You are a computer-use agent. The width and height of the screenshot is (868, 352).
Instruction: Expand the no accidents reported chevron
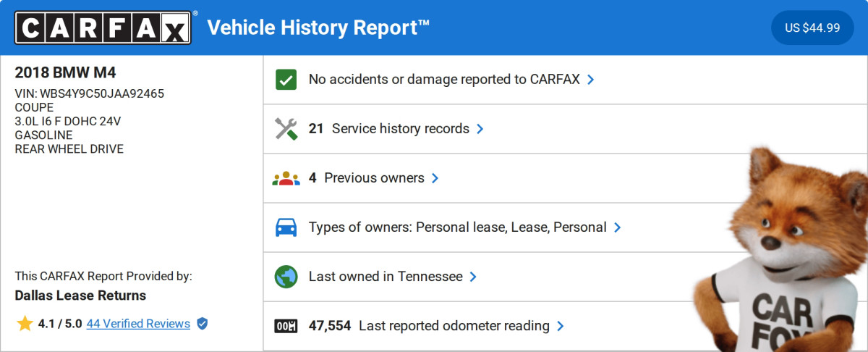pos(591,80)
